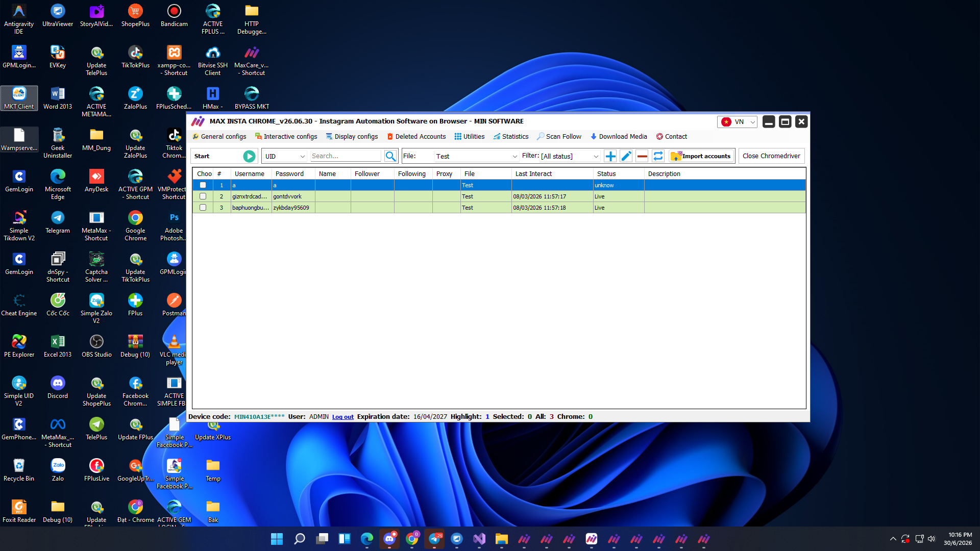980x551 pixels.
Task: Open the Recycle Bin
Action: point(19,470)
